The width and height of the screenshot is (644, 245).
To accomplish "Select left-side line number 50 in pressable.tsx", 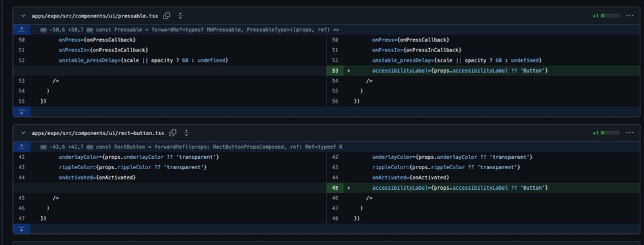I will pyautogui.click(x=22, y=40).
